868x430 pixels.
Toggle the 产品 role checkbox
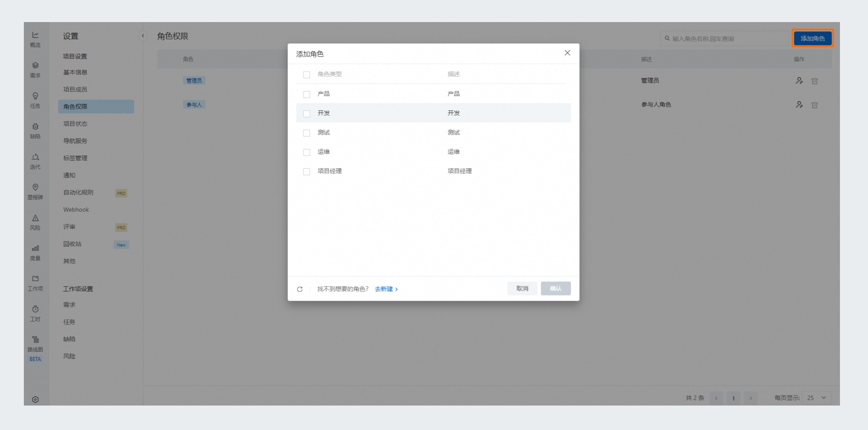[x=307, y=94]
